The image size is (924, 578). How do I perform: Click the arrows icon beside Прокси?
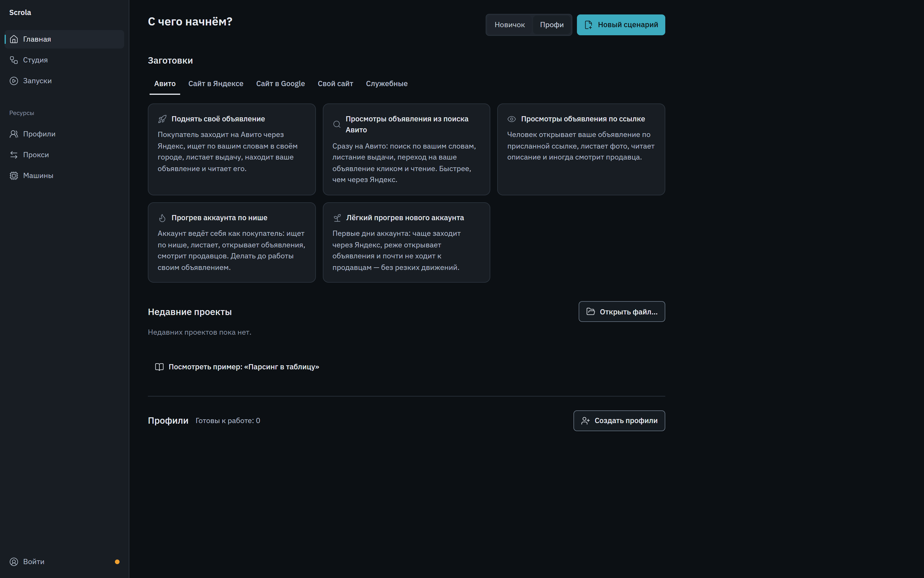(14, 155)
